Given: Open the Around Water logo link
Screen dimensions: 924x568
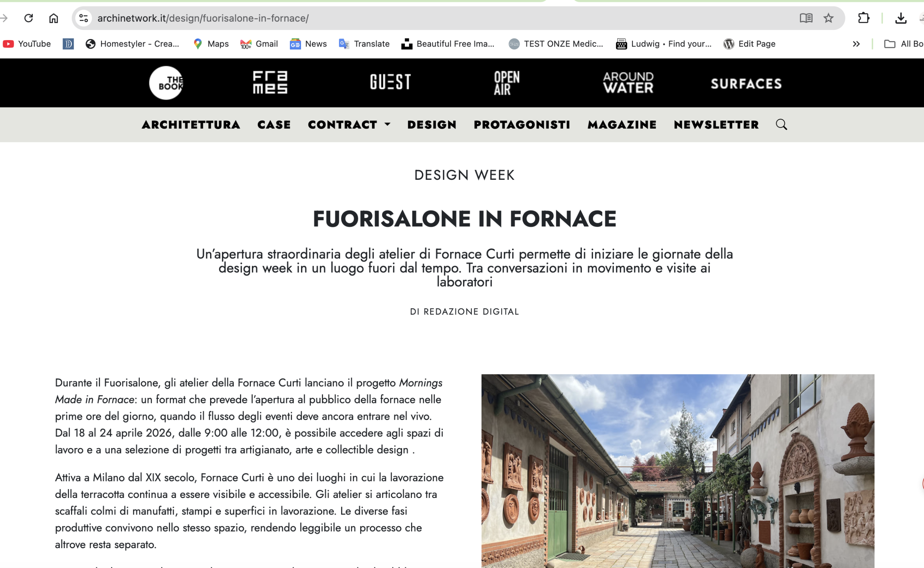Looking at the screenshot, I should [628, 83].
